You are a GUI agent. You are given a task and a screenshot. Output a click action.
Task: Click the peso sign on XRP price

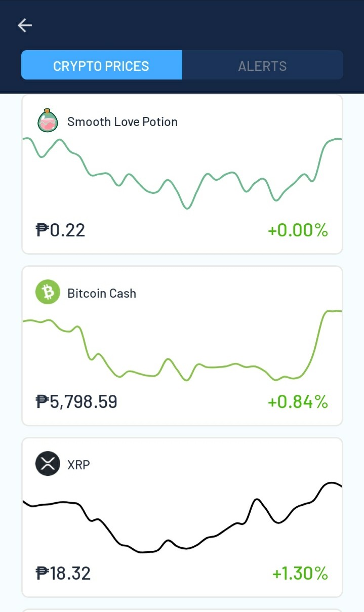pos(42,574)
